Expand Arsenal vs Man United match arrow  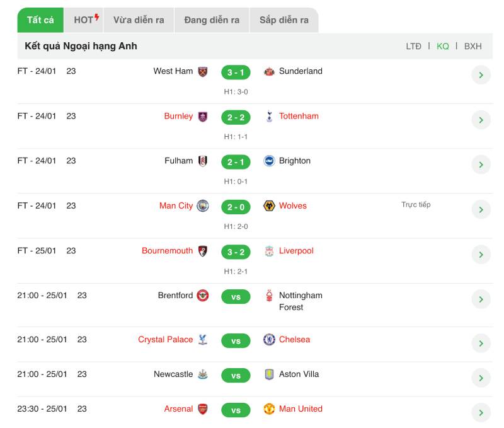click(x=481, y=413)
